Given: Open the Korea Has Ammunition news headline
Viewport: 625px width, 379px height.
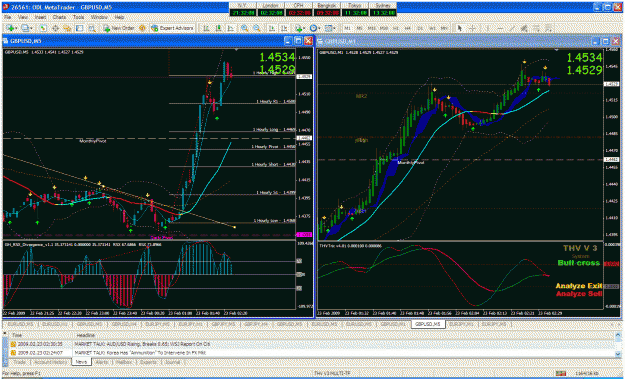Looking at the screenshot, I should tap(140, 353).
